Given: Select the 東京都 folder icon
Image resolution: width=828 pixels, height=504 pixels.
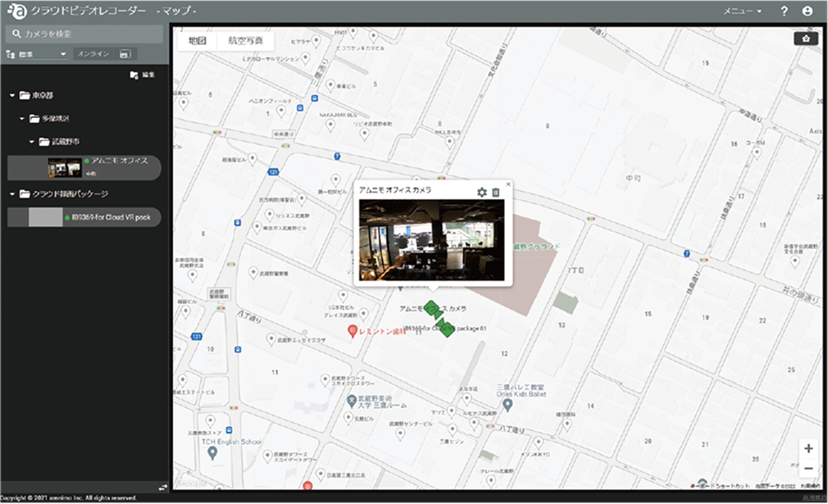Looking at the screenshot, I should pos(25,96).
